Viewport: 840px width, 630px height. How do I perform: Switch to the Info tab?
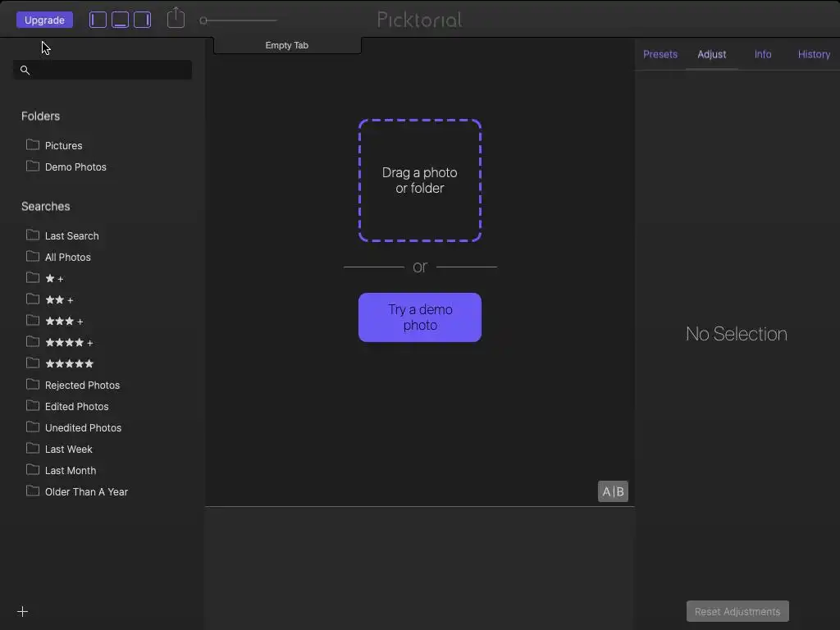coord(763,54)
